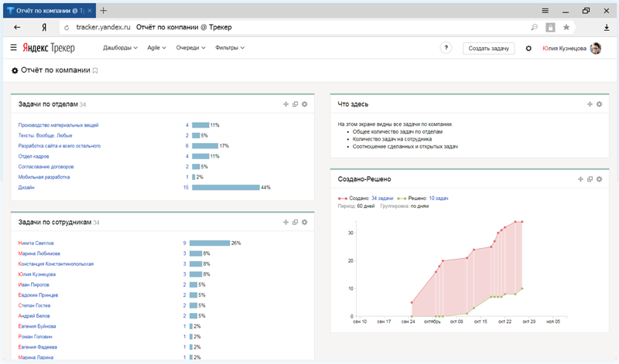This screenshot has height=364, width=619.
Task: Expand the Очереди dropdown menu
Action: pyautogui.click(x=190, y=48)
